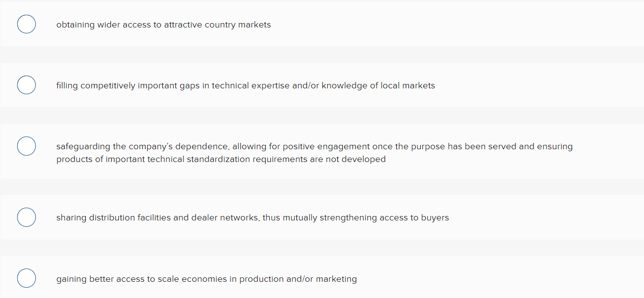The image size is (644, 298).
Task: Select the radio button for the 'safeguarding the company's dependence' option
Action: click(x=26, y=146)
